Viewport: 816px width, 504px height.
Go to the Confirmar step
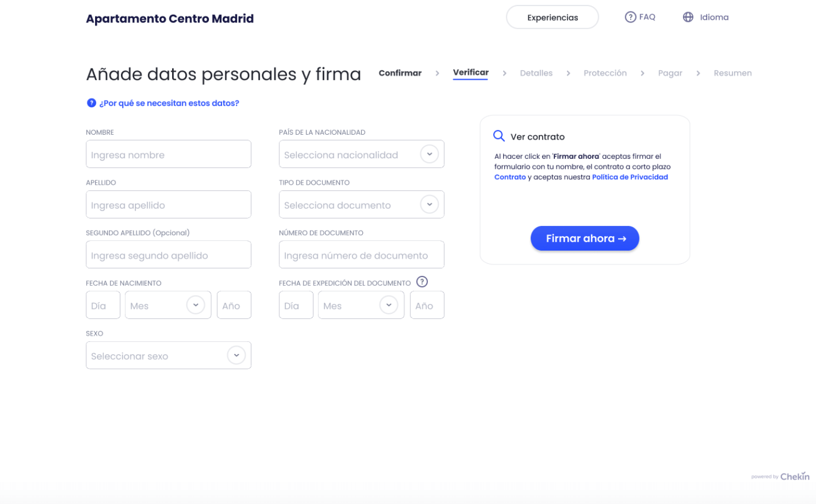[x=400, y=73]
